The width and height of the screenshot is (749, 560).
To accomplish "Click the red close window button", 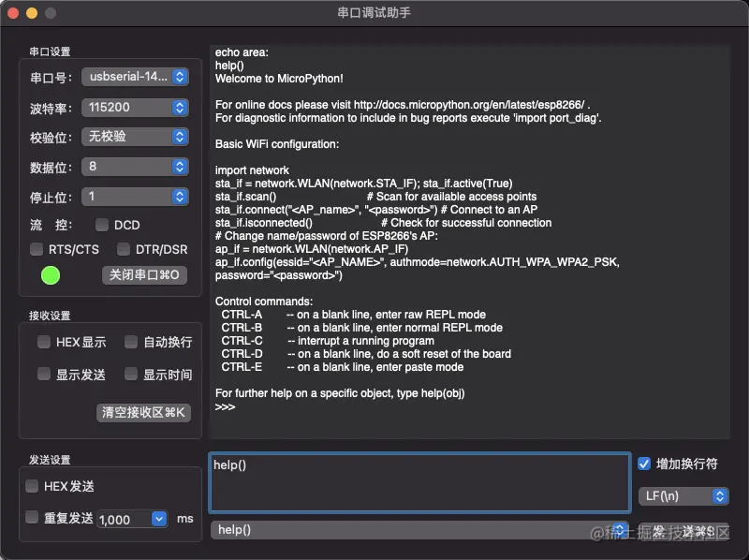I will (13, 13).
